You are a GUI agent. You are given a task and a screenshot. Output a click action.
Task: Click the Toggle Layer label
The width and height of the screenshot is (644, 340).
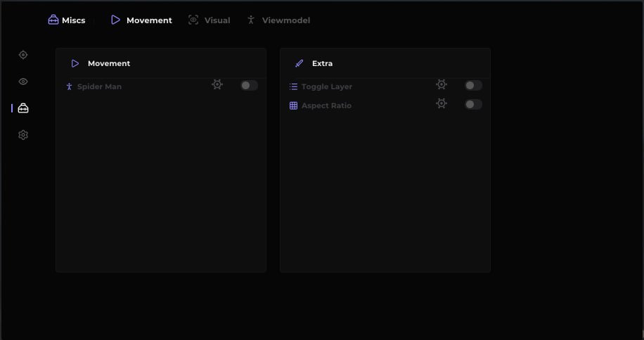327,87
